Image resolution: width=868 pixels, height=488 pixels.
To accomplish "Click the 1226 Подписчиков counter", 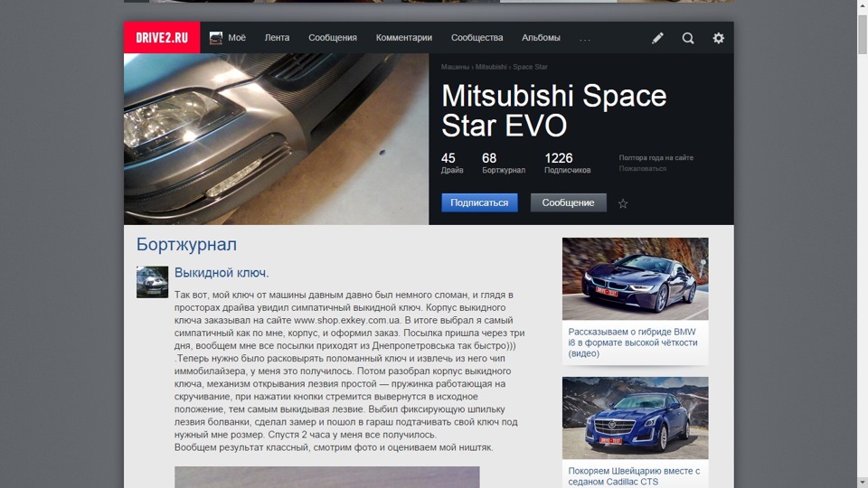I will pyautogui.click(x=568, y=164).
